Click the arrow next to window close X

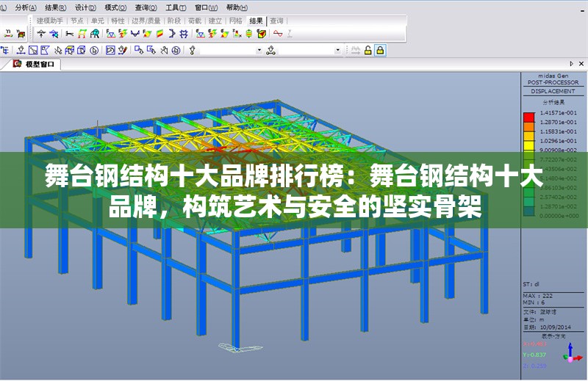[571, 65]
